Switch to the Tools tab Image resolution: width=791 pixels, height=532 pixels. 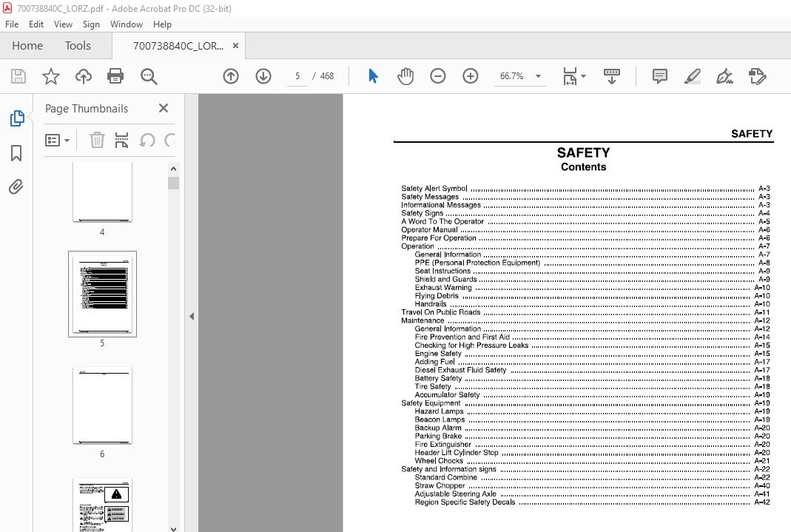pyautogui.click(x=78, y=45)
